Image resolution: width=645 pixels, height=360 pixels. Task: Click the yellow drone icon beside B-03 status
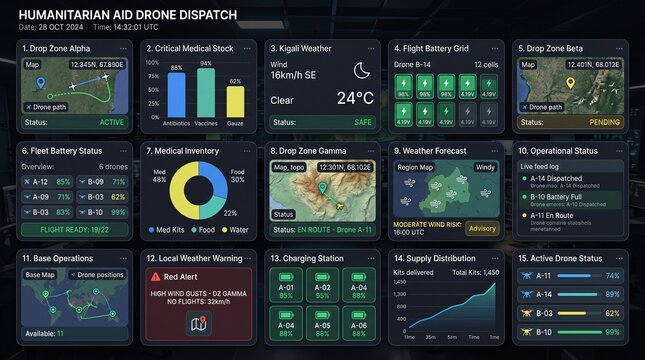[x=527, y=313]
